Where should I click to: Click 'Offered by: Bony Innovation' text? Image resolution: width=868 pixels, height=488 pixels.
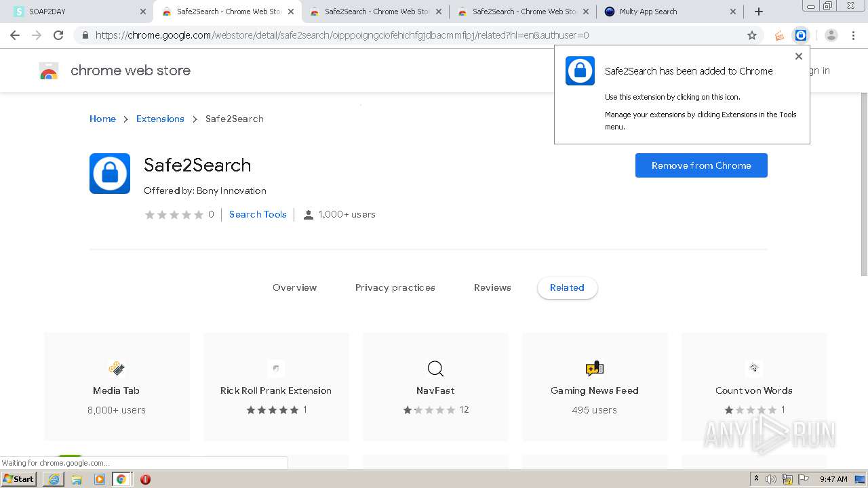click(x=205, y=190)
